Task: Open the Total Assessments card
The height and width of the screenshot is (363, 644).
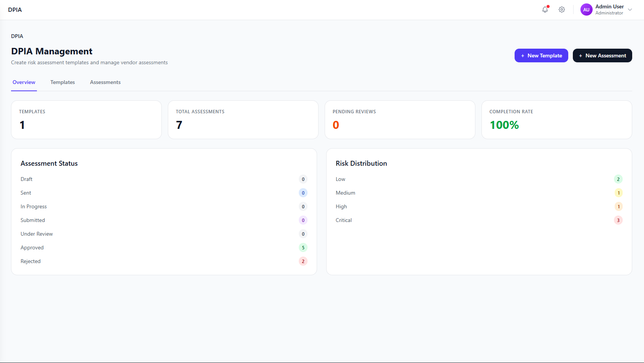Action: coord(243,120)
